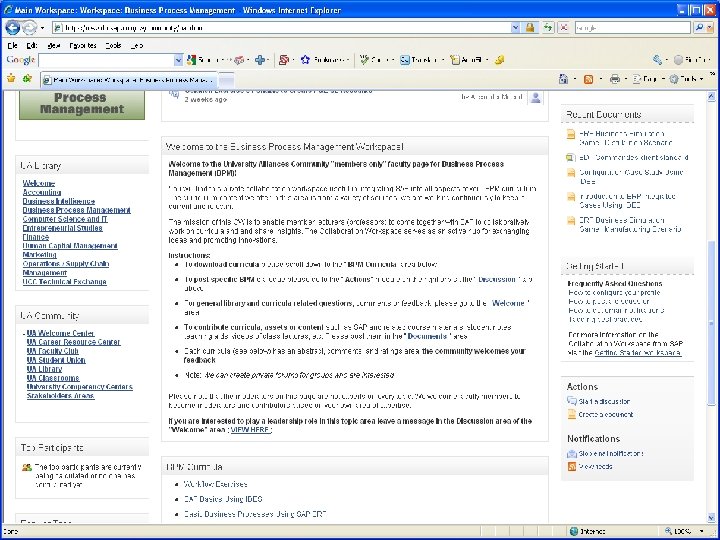Open a new tab with the blank tab button
720x540 pixels.
point(226,80)
